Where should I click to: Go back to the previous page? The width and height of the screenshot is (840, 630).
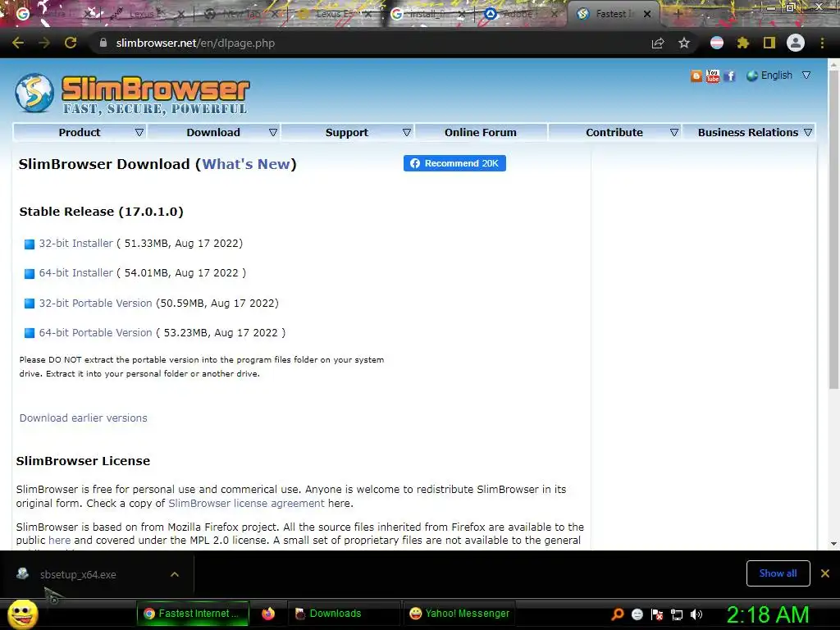coord(18,43)
